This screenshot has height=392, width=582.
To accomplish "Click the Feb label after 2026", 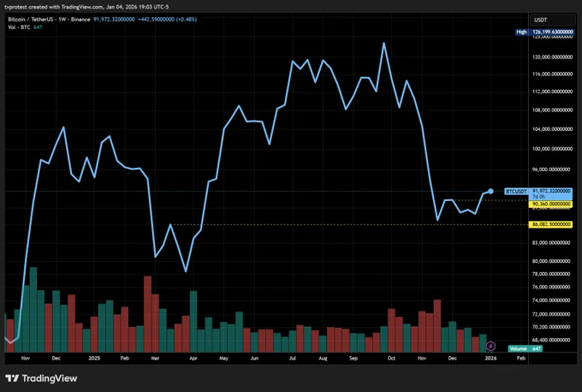I will tap(521, 359).
